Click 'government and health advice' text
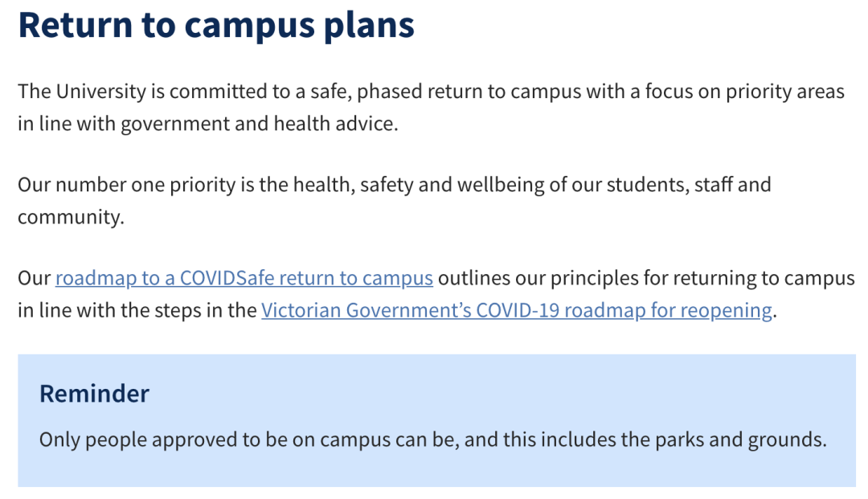 (x=259, y=124)
